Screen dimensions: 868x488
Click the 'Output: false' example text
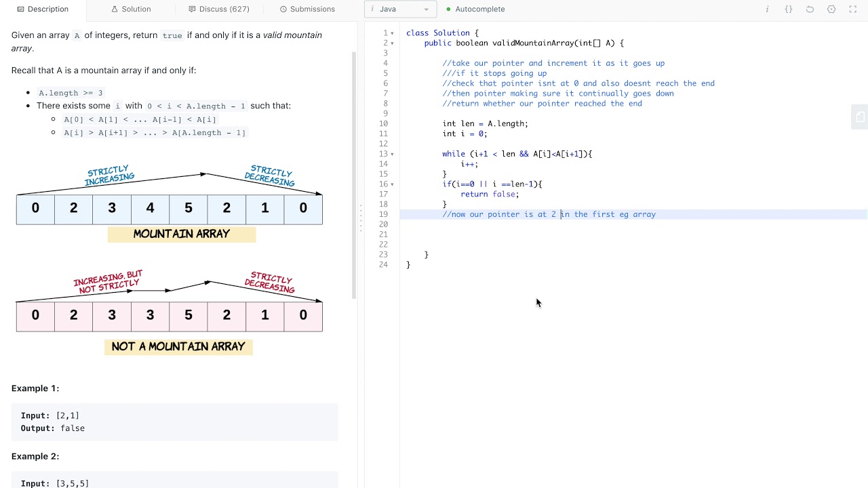[x=52, y=428]
